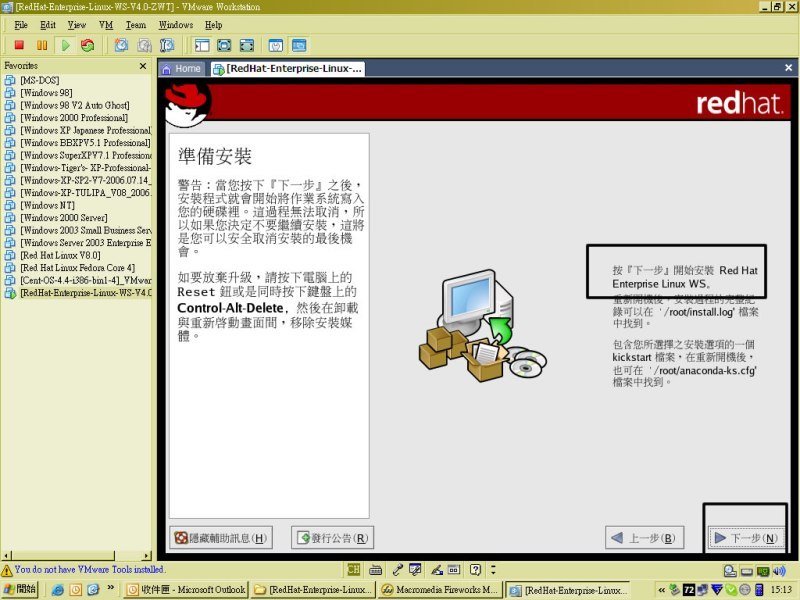Power on the VM with green play icon
This screenshot has height=600, width=800.
pyautogui.click(x=65, y=45)
